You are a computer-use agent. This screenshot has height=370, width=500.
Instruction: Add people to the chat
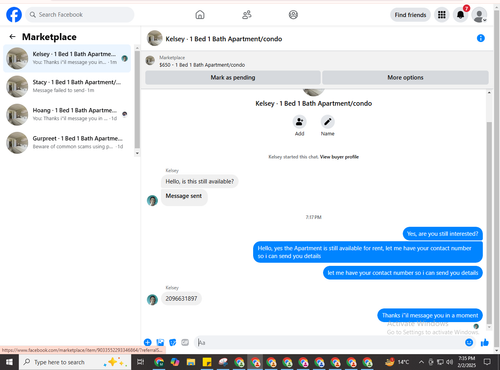click(x=299, y=122)
